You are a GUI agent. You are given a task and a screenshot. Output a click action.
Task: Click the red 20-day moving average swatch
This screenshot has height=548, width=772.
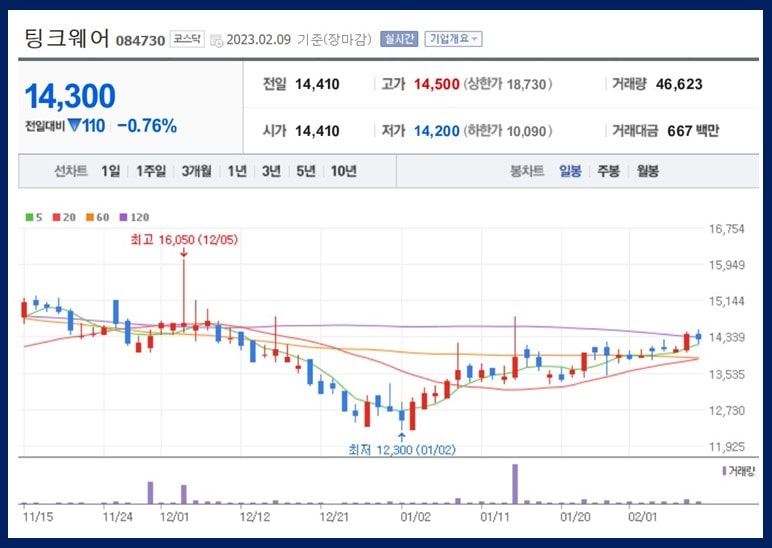coord(57,217)
